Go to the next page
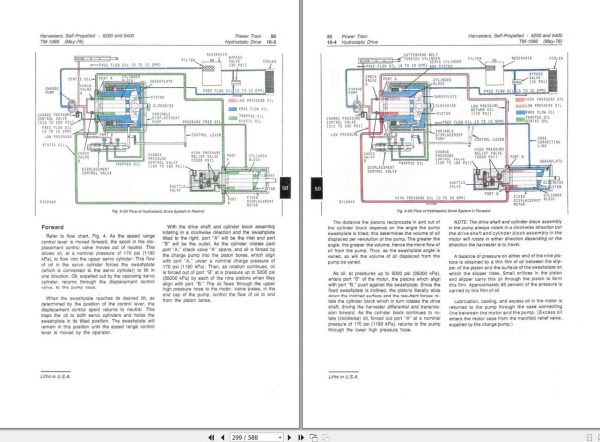 (289, 437)
